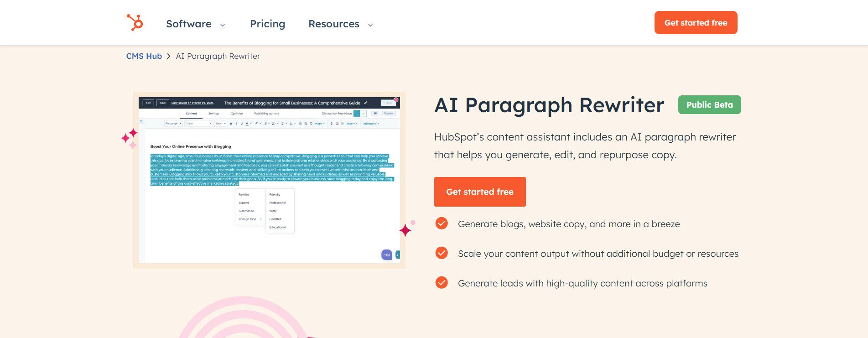The width and height of the screenshot is (868, 338).
Task: Expand the Resources dropdown menu
Action: [340, 24]
